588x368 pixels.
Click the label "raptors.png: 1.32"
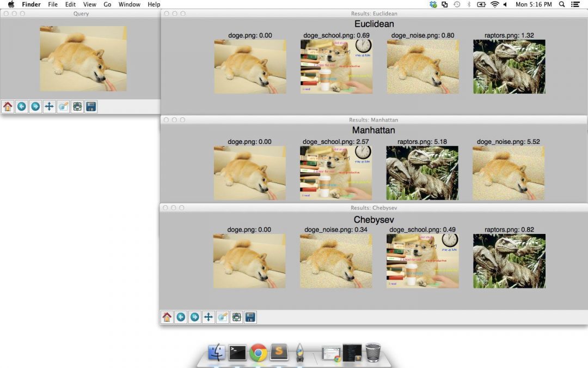pos(509,35)
